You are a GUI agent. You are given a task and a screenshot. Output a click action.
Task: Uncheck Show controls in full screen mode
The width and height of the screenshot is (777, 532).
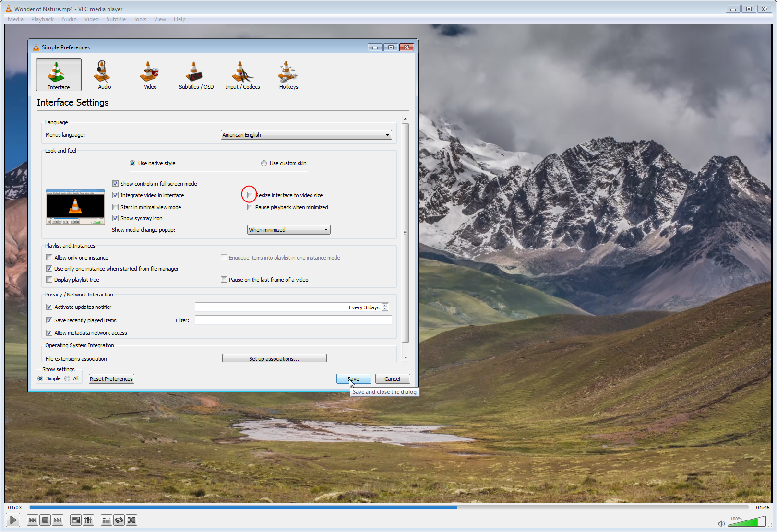115,183
